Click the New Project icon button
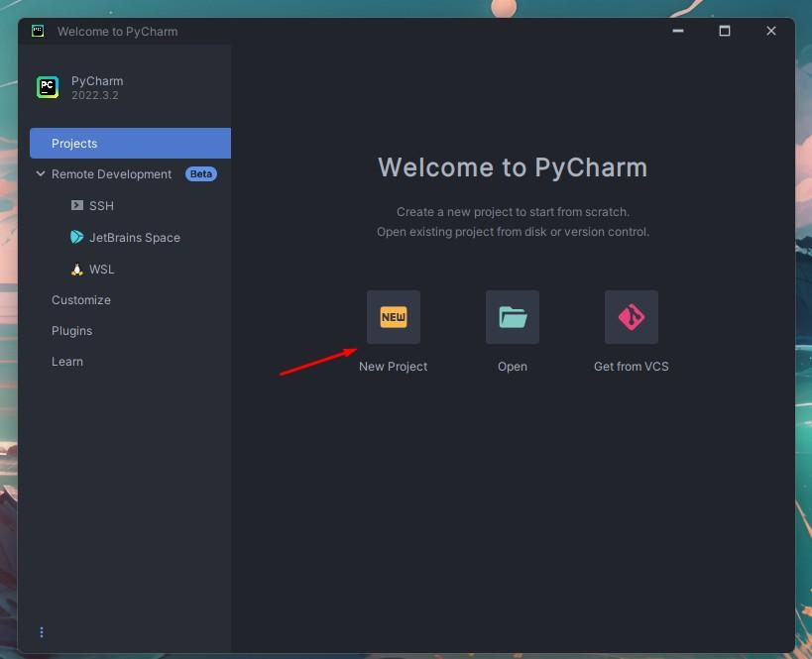Screen dimensions: 812x659 393,317
